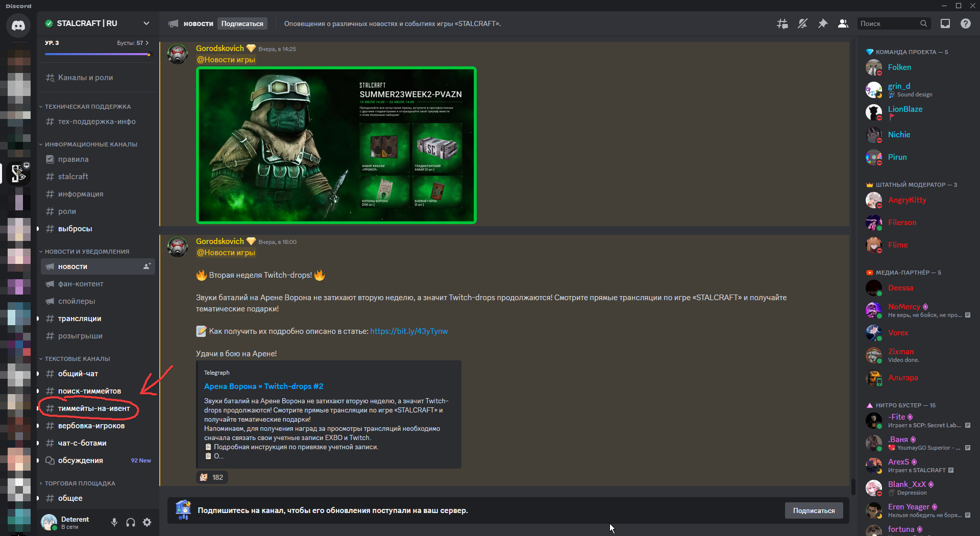The image size is (980, 536).
Task: Open the общее channel
Action: click(97, 498)
